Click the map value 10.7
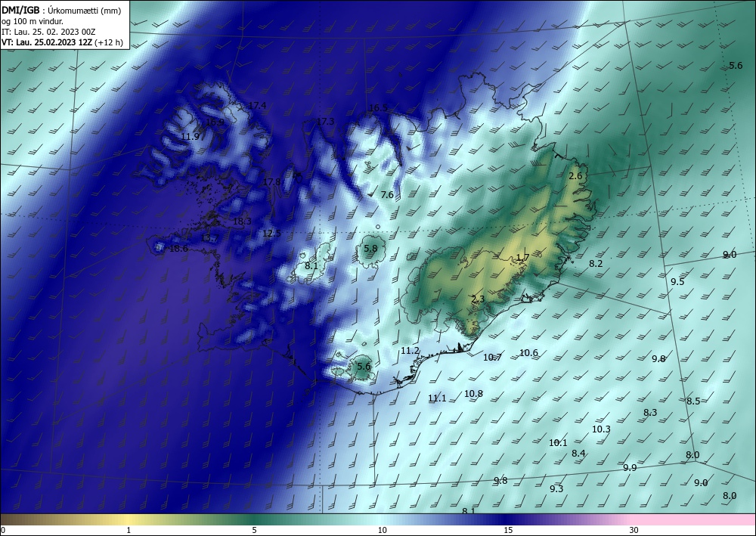 (x=492, y=358)
